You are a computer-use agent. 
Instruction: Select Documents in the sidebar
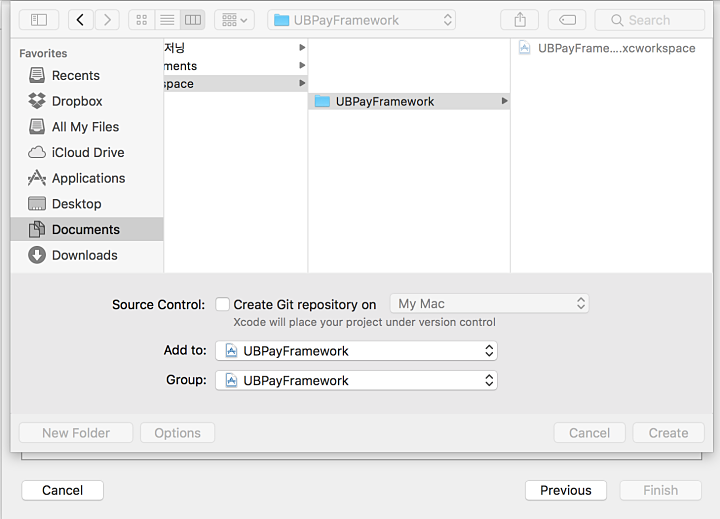coord(87,229)
